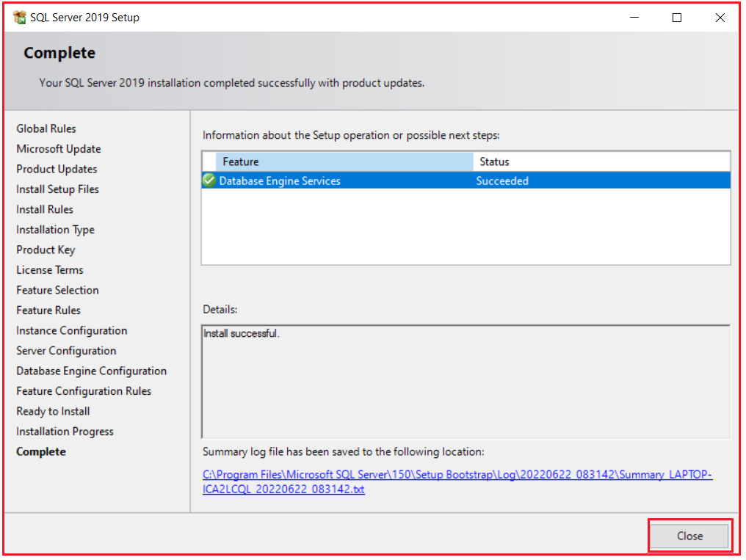Image resolution: width=746 pixels, height=560 pixels.
Task: Select the Database Engine Configuration step
Action: point(91,371)
